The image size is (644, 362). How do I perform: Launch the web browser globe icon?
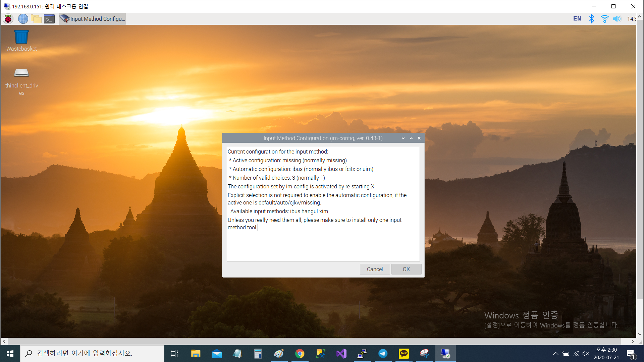[x=23, y=19]
